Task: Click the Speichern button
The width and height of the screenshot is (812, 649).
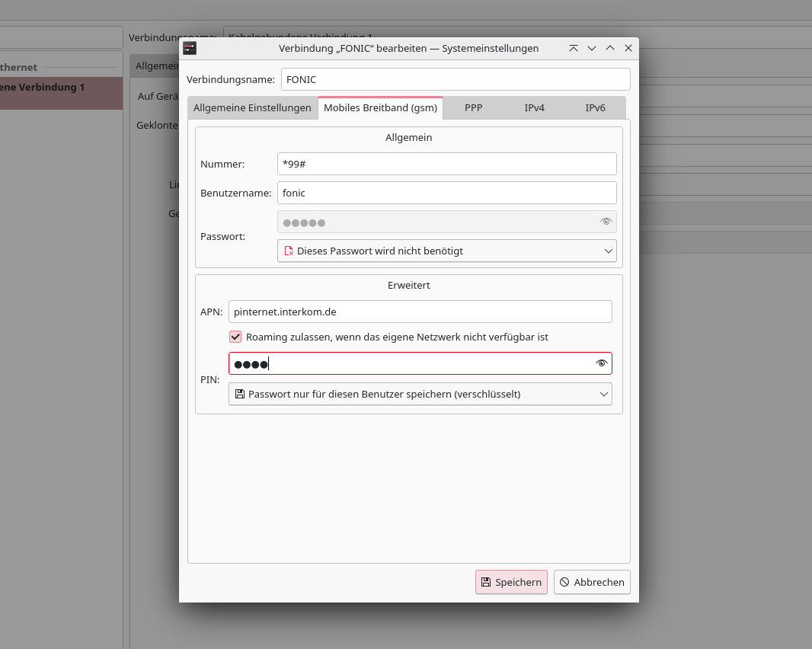Action: [x=511, y=582]
